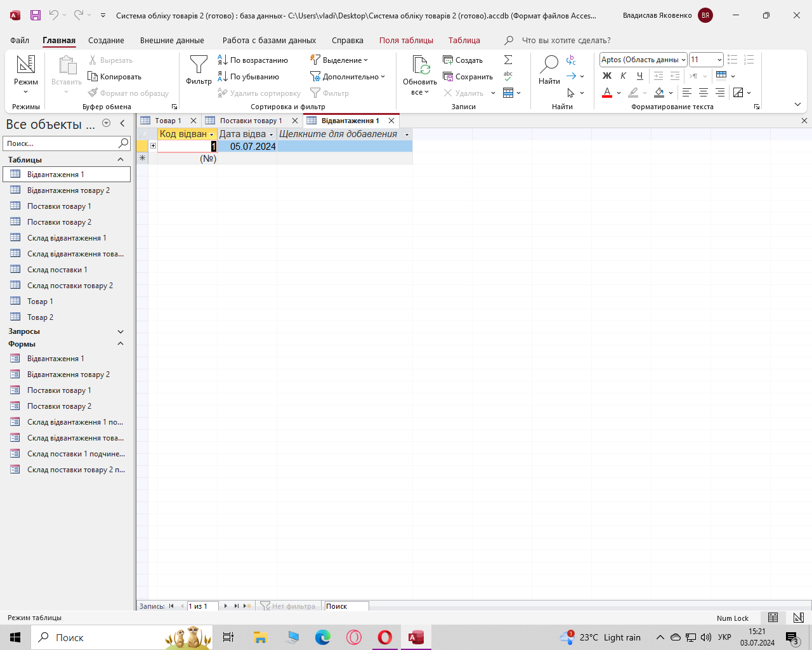Expand the Запросы group in navigation
The height and width of the screenshot is (650, 812).
[x=121, y=331]
